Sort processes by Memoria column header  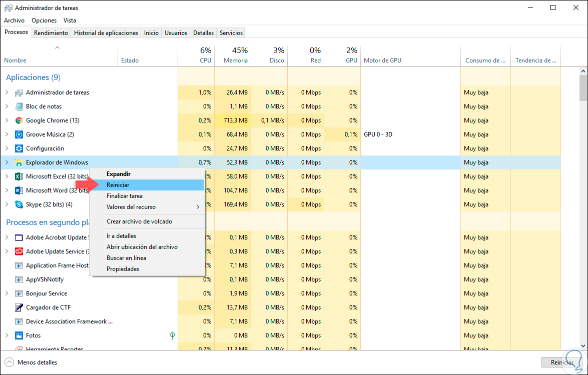pos(233,55)
